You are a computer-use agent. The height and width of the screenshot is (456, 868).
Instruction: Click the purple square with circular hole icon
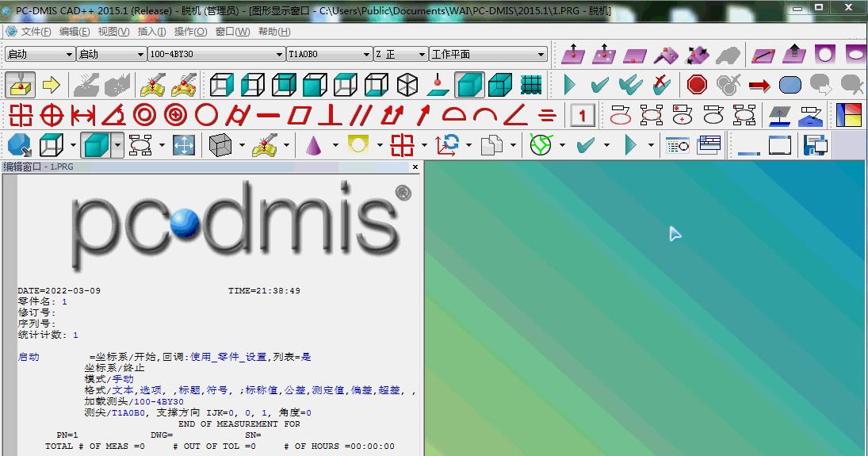pos(825,54)
